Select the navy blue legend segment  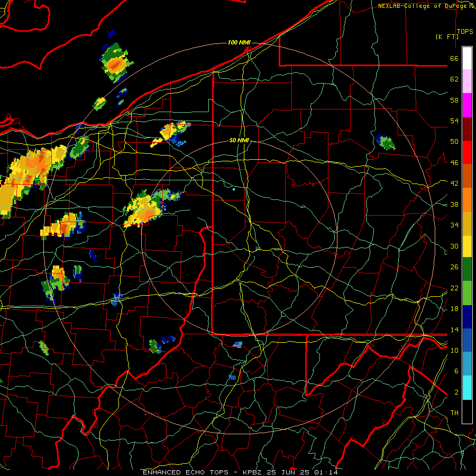467,317
